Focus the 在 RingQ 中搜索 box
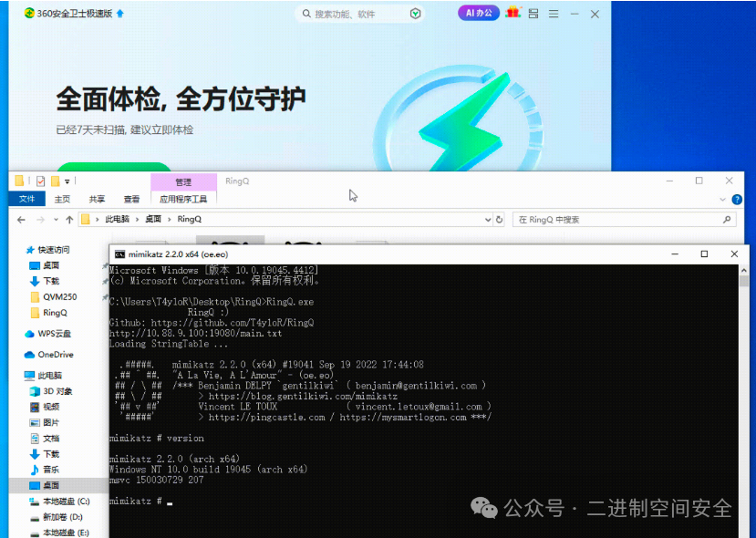 625,220
